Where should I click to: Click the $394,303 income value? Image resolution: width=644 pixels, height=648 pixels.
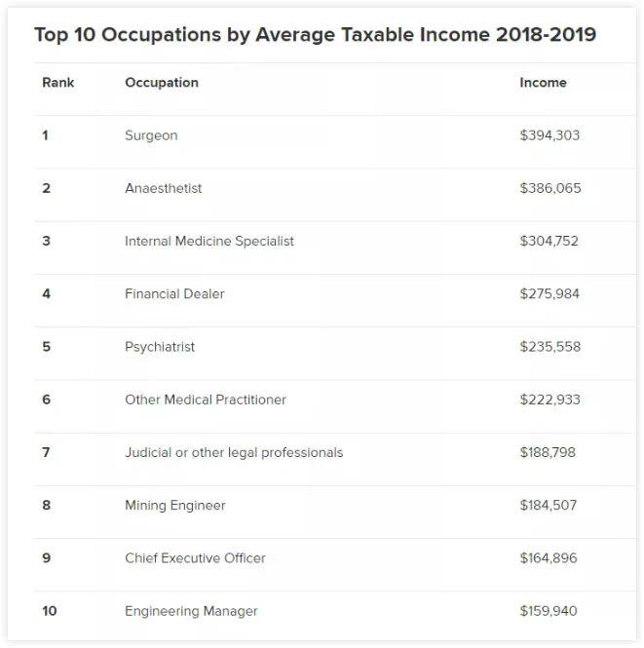[549, 135]
